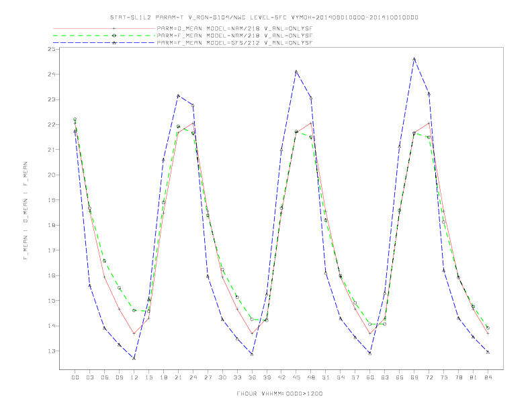Click y-axis tick value 23

[52, 99]
